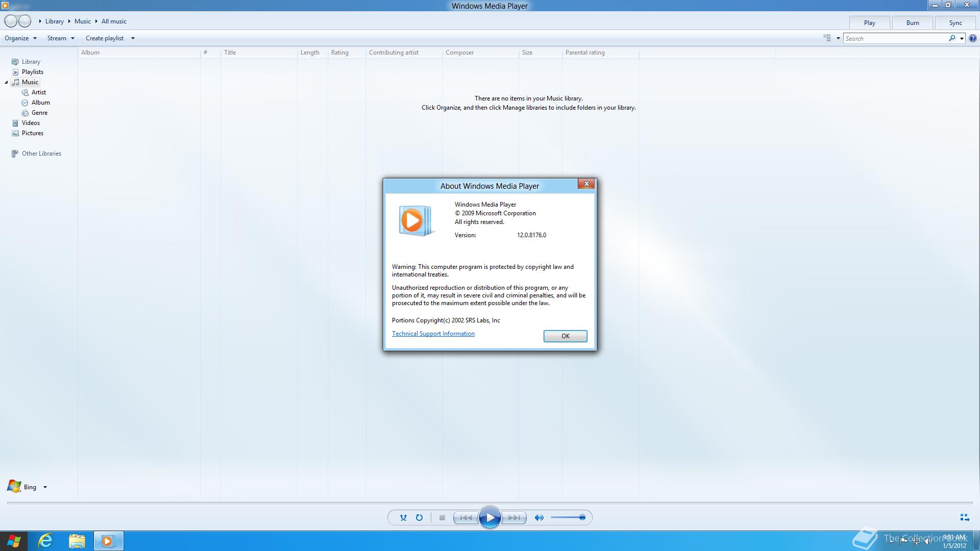The height and width of the screenshot is (551, 980).
Task: Launch Internet Explorer from the taskbar
Action: click(x=45, y=541)
